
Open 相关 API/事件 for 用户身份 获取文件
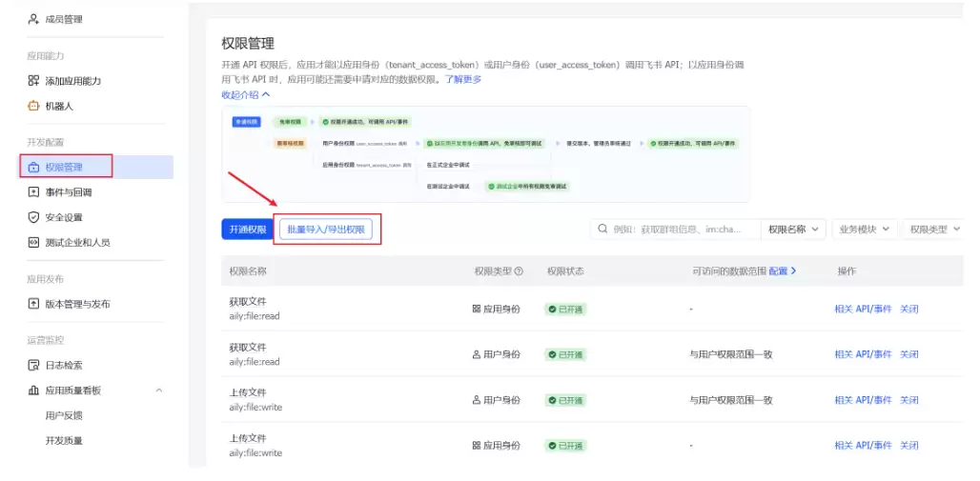(863, 354)
